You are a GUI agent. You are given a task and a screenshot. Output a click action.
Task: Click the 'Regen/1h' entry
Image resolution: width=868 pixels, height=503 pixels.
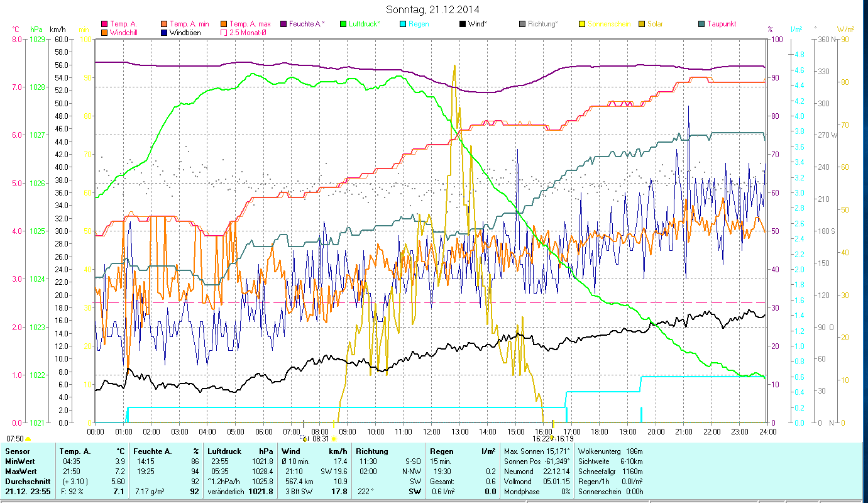coord(610,482)
